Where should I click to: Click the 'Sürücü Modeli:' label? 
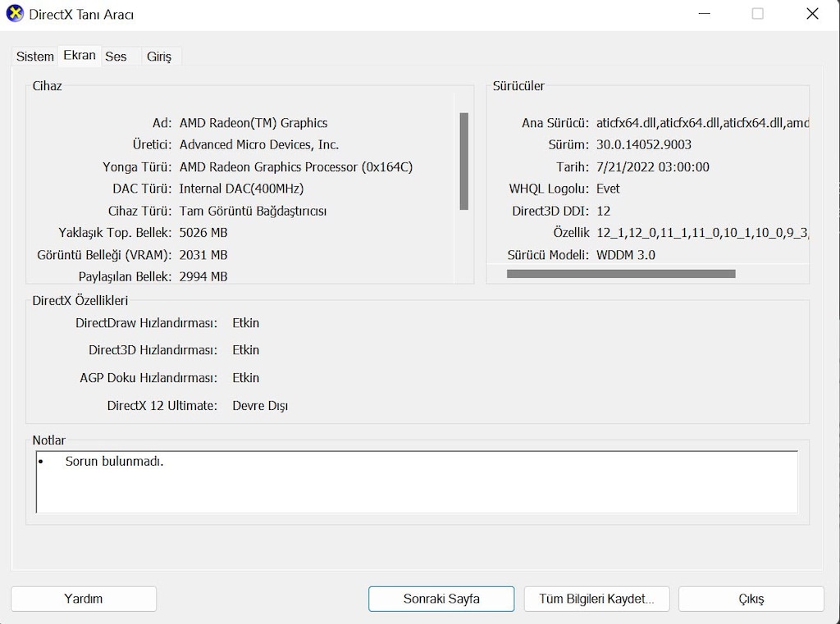click(548, 255)
